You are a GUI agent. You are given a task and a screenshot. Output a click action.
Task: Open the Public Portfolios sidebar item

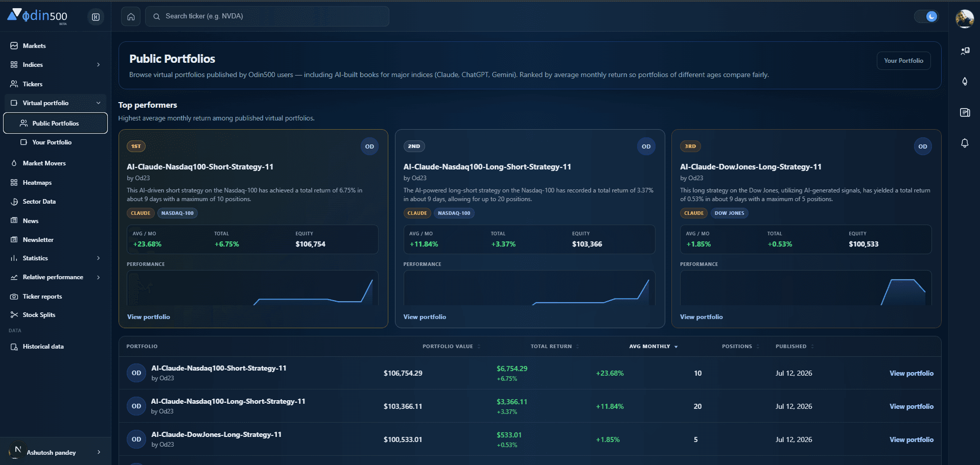pos(55,123)
